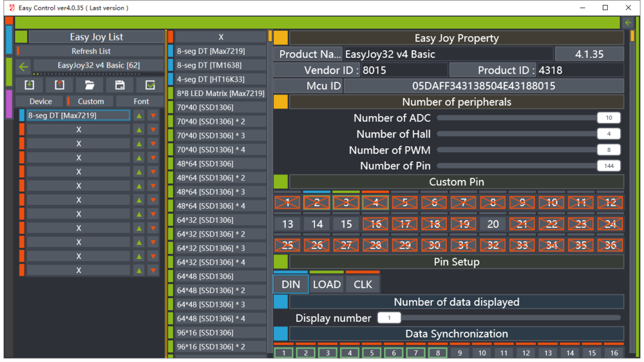This screenshot has width=644, height=362.
Task: Toggle data synchronization channel 16
Action: [x=614, y=352]
